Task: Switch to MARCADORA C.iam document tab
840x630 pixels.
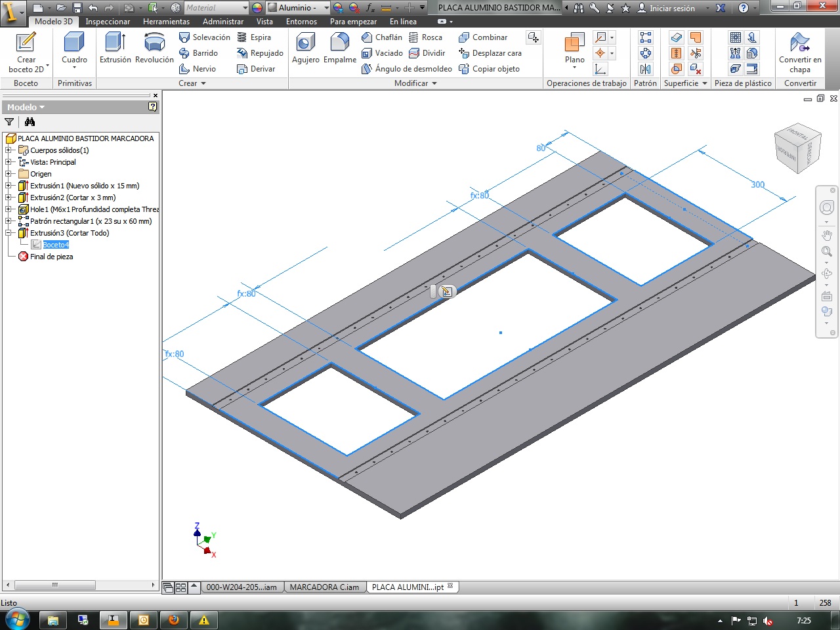Action: pos(324,587)
